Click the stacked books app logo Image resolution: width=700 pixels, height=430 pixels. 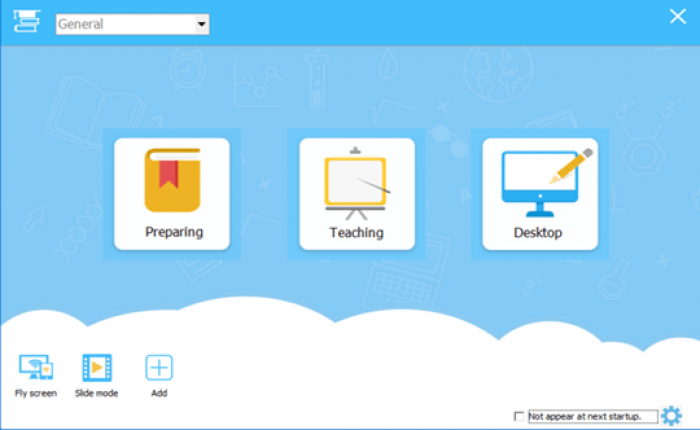pos(26,21)
